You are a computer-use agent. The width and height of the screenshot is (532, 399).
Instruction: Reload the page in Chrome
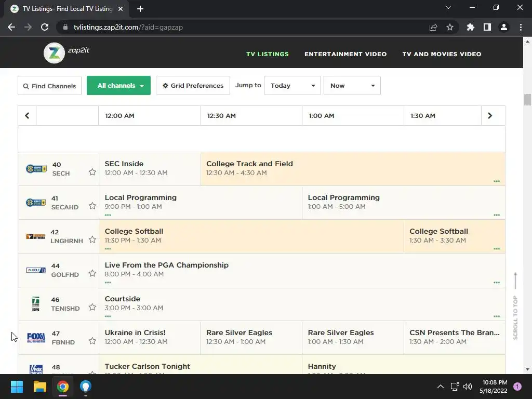pyautogui.click(x=45, y=27)
